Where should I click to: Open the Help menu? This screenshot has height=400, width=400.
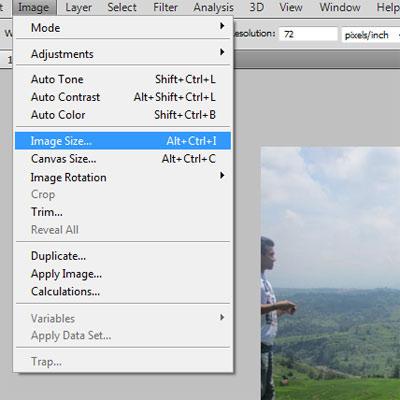tap(388, 7)
